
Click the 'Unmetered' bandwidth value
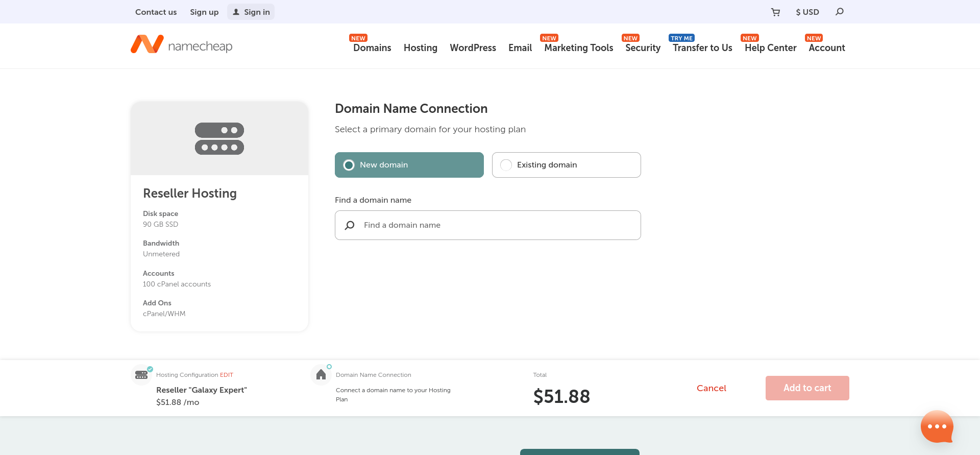coord(161,254)
